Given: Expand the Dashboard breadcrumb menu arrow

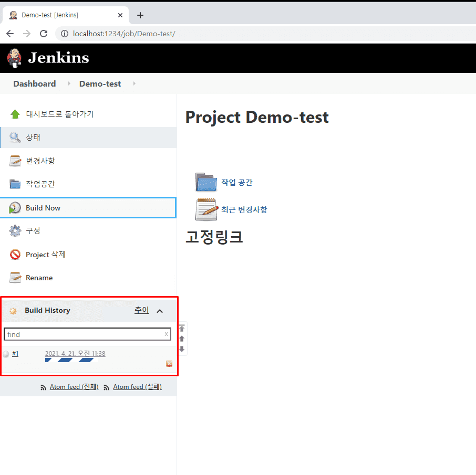Looking at the screenshot, I should [x=69, y=83].
